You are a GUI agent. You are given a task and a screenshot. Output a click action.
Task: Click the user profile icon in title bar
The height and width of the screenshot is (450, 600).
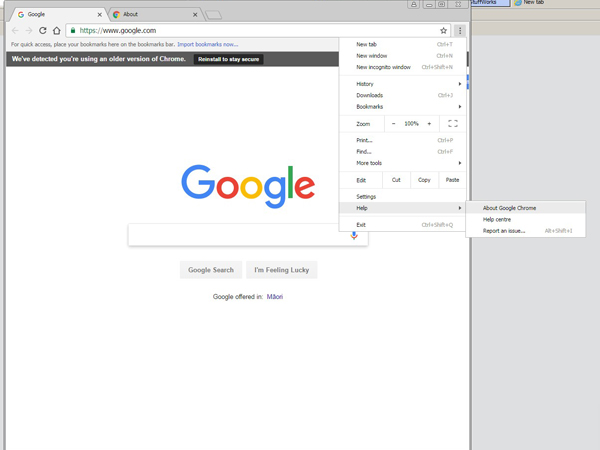(414, 5)
